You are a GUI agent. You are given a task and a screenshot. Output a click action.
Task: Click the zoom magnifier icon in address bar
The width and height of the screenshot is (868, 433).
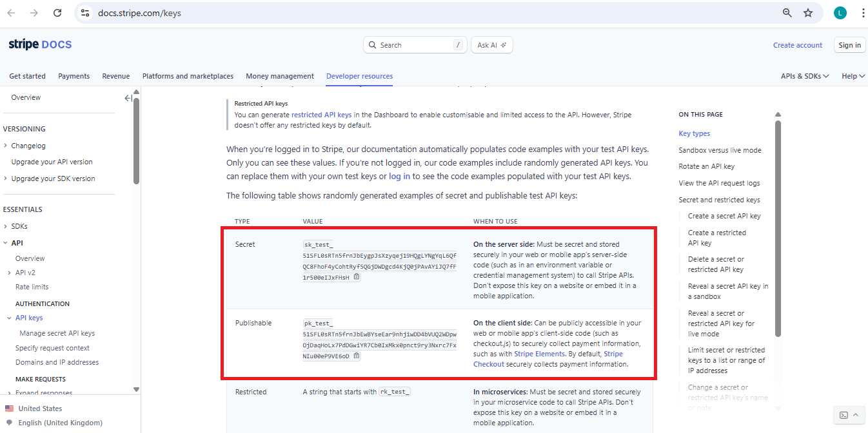coord(787,13)
